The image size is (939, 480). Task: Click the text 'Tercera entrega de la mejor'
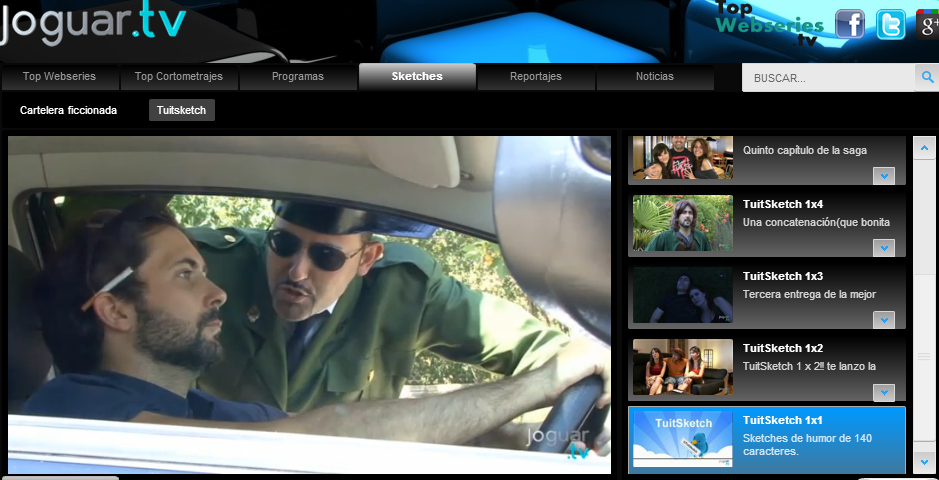click(x=809, y=294)
